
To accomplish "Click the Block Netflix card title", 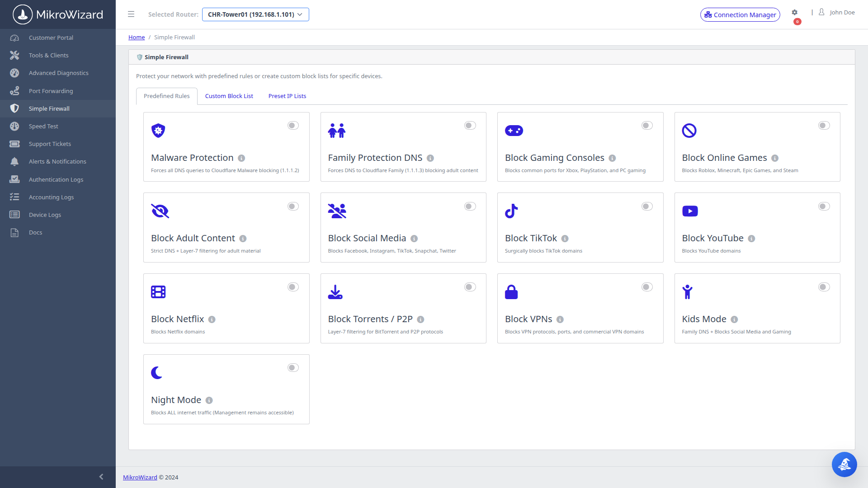I will (x=178, y=319).
